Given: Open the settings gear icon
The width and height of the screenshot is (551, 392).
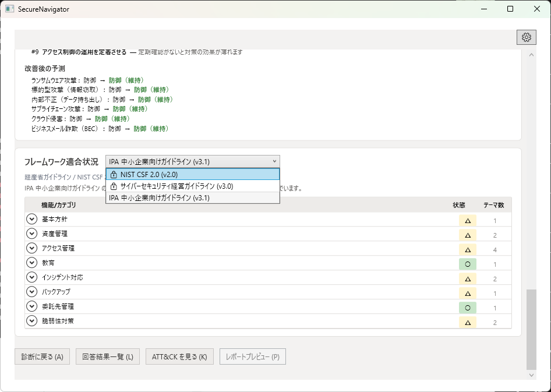Looking at the screenshot, I should pyautogui.click(x=527, y=37).
